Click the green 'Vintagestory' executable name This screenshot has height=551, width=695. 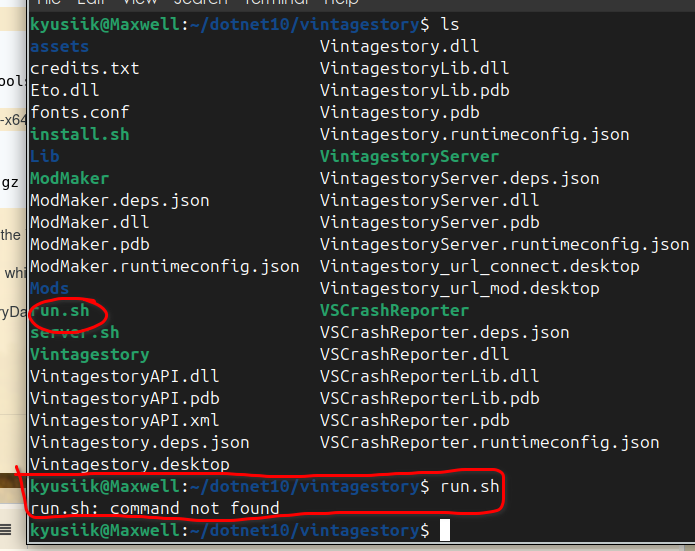click(90, 354)
